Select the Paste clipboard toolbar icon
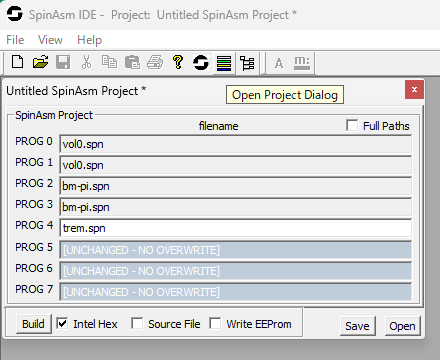The width and height of the screenshot is (440, 360). 132,62
